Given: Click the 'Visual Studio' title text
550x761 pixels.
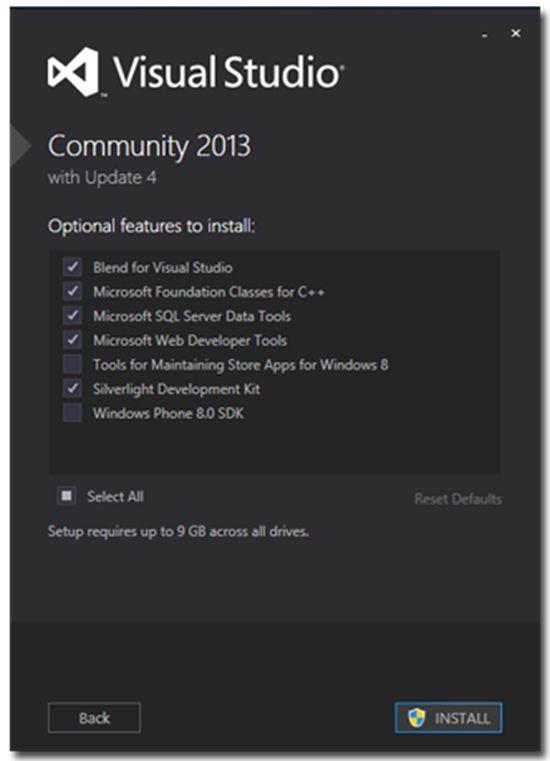Looking at the screenshot, I should (228, 72).
